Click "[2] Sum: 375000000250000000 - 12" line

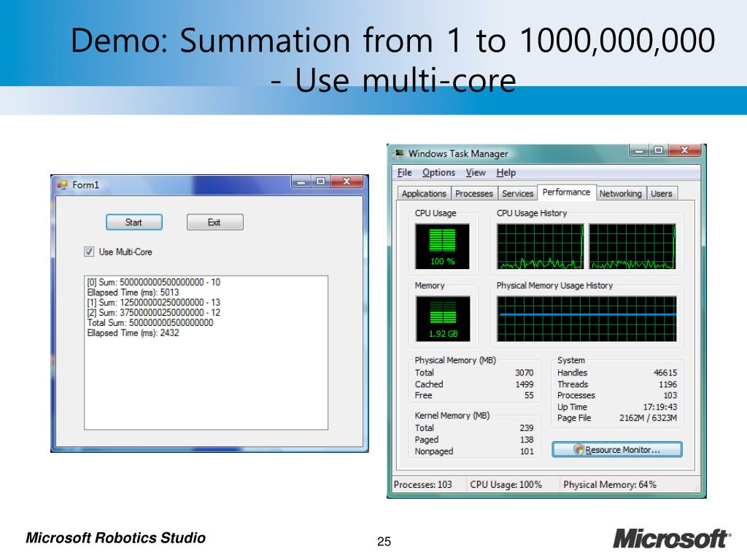click(153, 313)
